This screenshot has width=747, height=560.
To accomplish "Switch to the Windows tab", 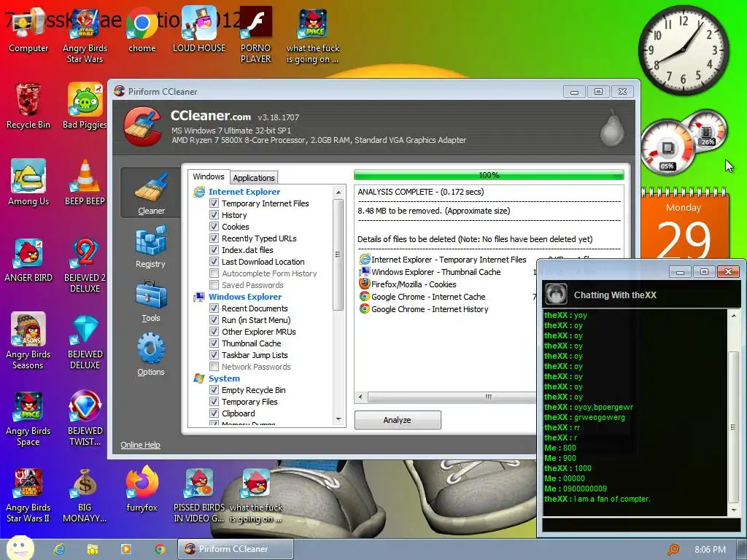I will [208, 176].
